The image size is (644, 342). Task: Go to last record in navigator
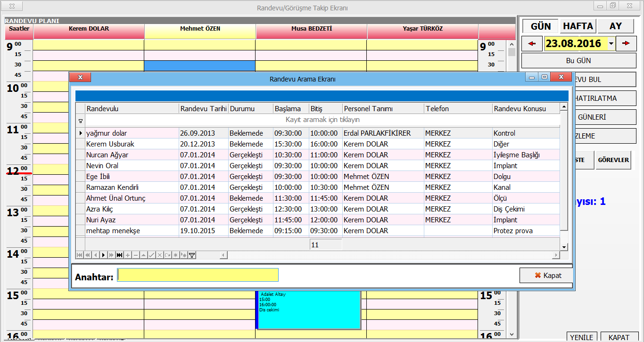[x=120, y=255]
